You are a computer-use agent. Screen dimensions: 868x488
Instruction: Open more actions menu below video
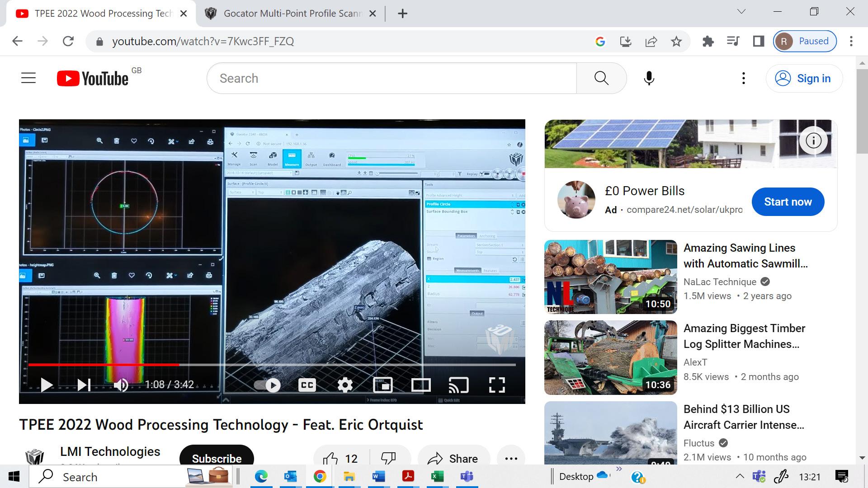511,458
